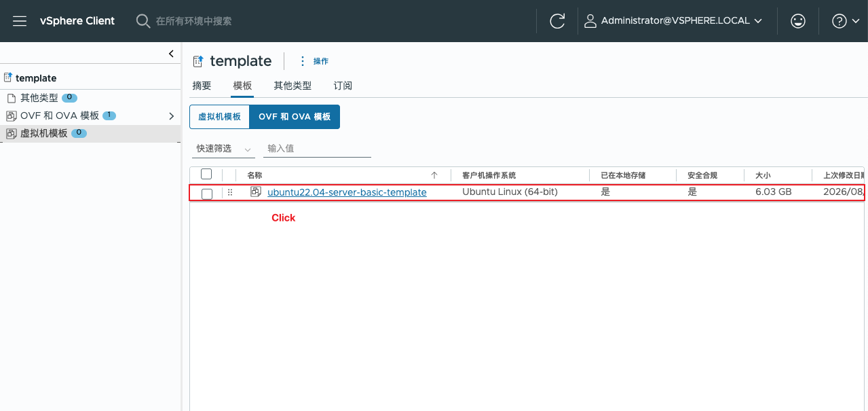Viewport: 868px width, 411px height.
Task: Click the 已在本地存储 column header
Action: (x=623, y=175)
